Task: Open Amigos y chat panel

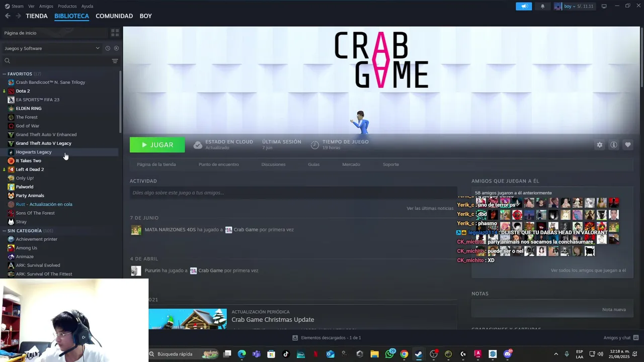Action: click(x=621, y=338)
